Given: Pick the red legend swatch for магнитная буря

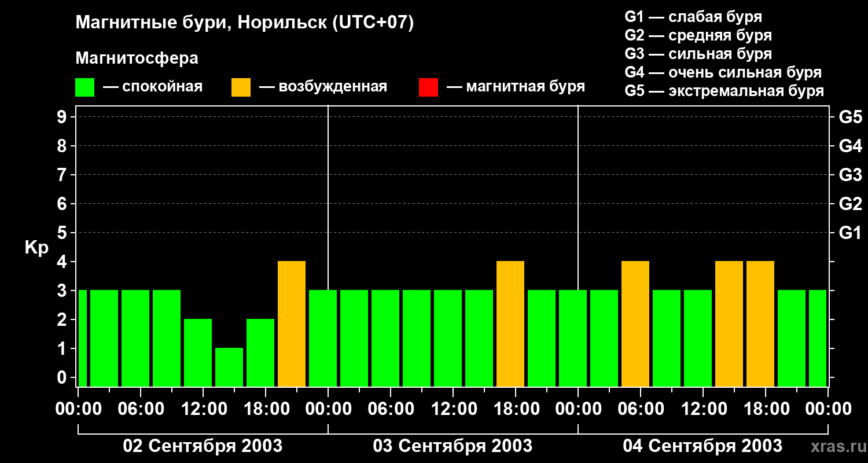Looking at the screenshot, I should click(428, 87).
